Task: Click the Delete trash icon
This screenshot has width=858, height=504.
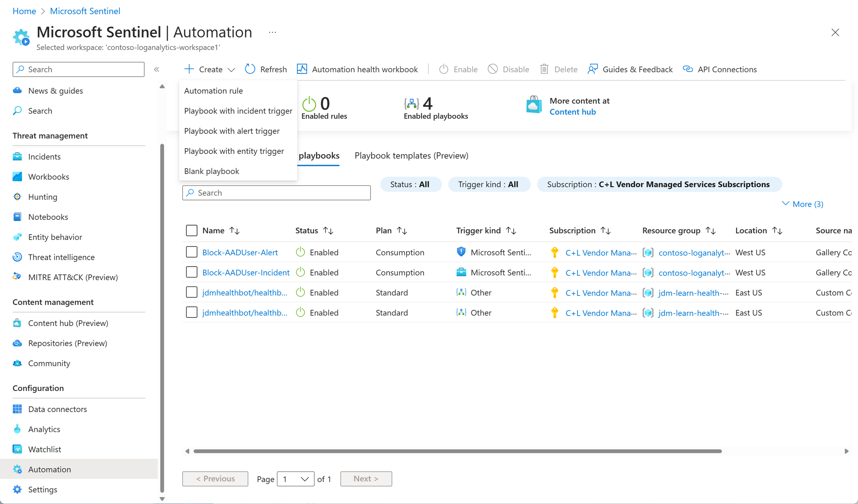Action: pyautogui.click(x=544, y=69)
